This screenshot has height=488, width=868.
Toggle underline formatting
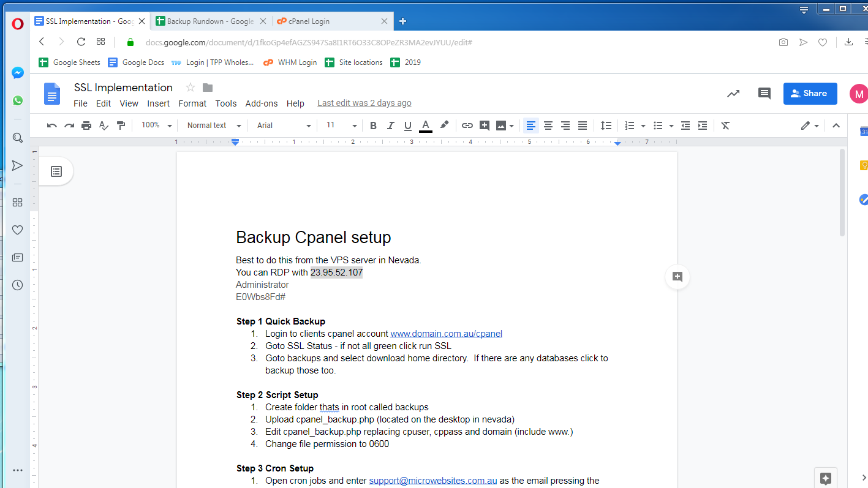407,126
